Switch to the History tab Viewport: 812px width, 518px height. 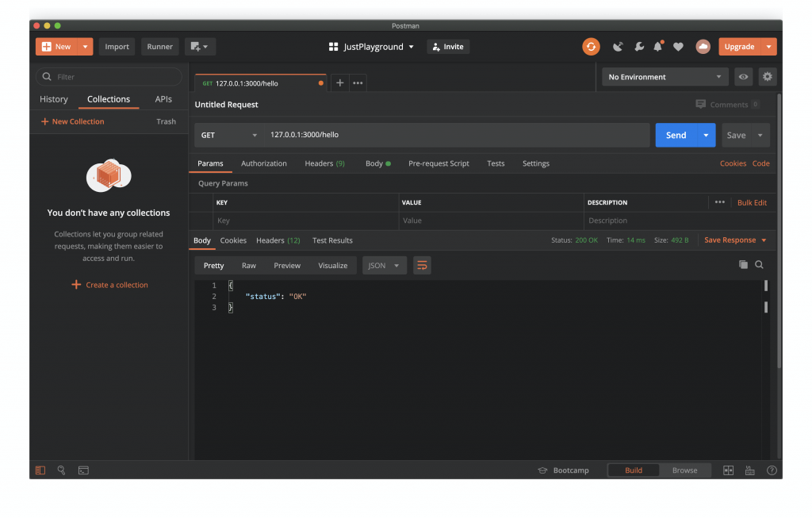pos(54,99)
